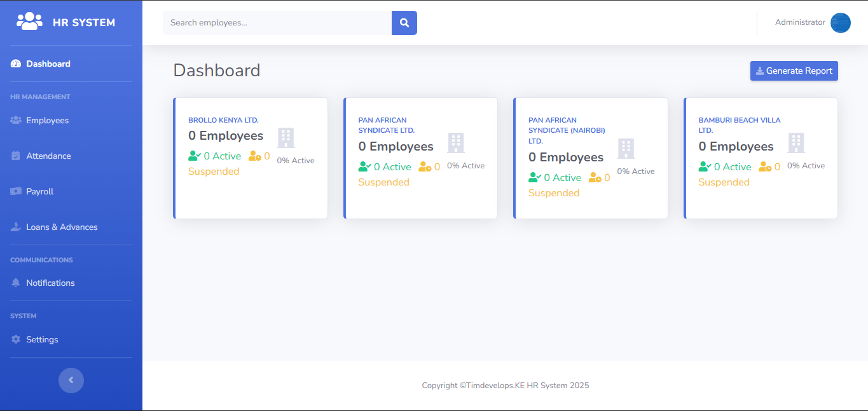Collapse the sidebar with the chevron button
The height and width of the screenshot is (411, 868).
(71, 380)
